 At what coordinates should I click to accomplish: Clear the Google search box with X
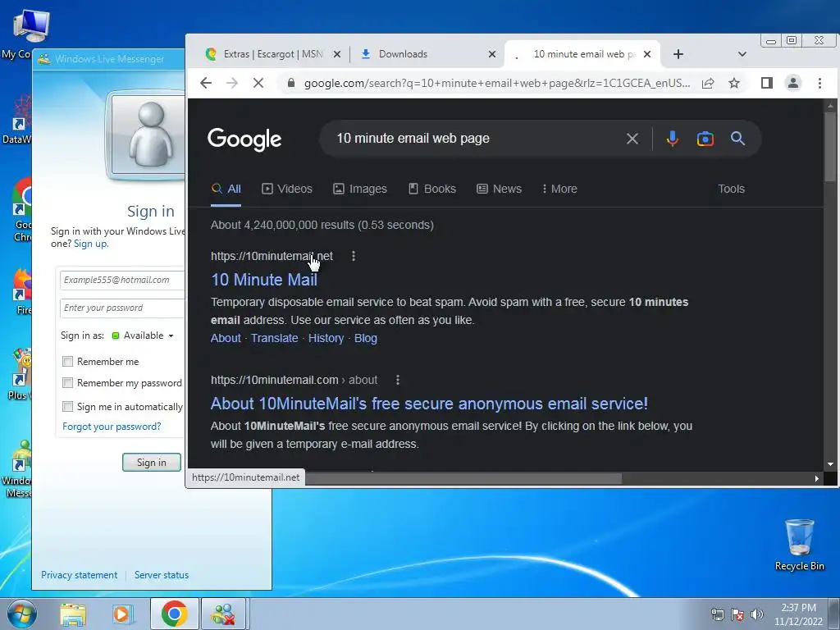click(x=632, y=139)
